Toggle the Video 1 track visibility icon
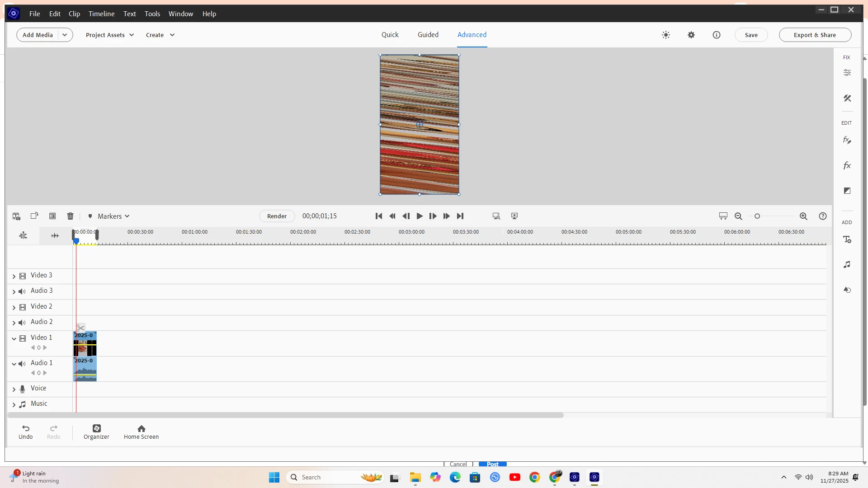The height and width of the screenshot is (488, 868). (x=23, y=338)
